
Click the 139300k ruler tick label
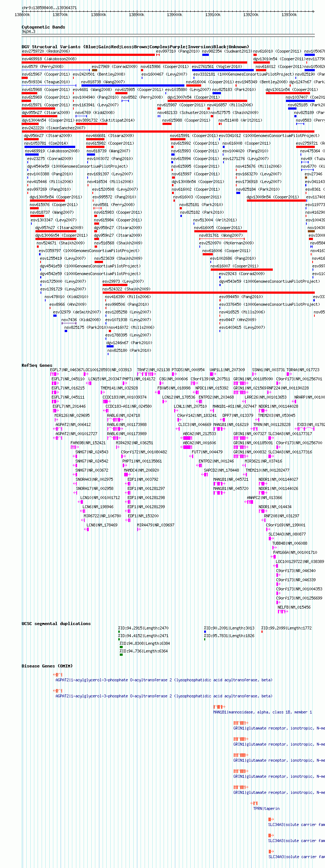click(289, 15)
